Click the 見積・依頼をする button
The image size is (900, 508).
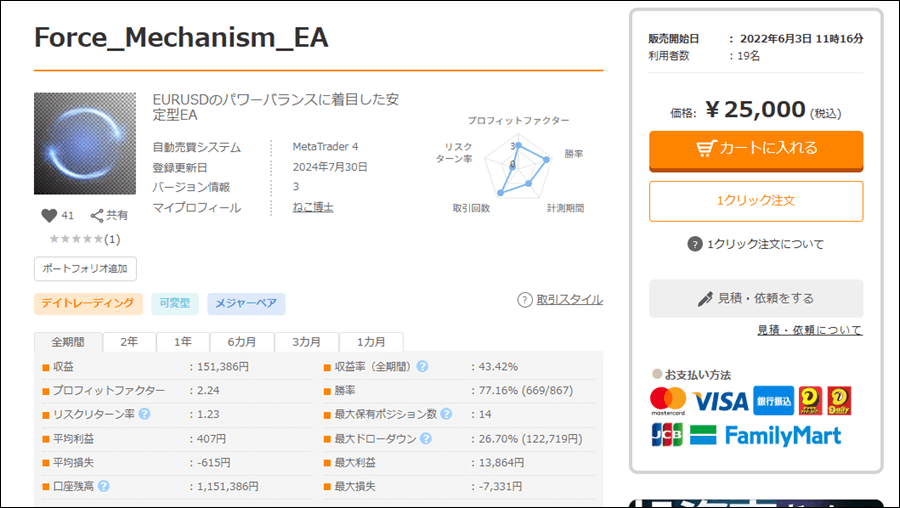coord(755,298)
